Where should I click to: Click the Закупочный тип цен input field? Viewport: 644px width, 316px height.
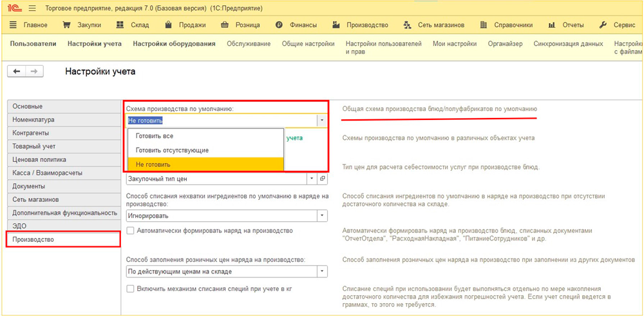216,179
